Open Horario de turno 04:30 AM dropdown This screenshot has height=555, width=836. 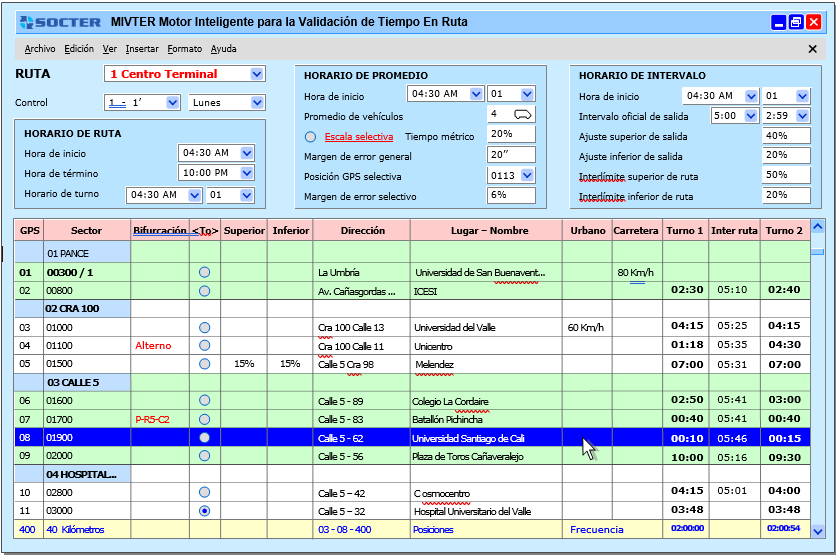pos(195,195)
